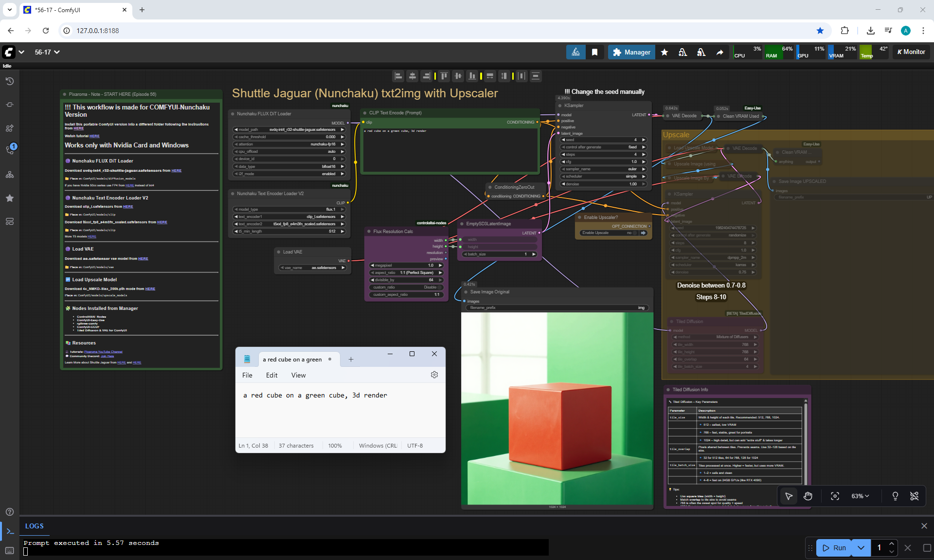Open the queue history sidebar icon
The image size is (934, 560).
(10, 81)
